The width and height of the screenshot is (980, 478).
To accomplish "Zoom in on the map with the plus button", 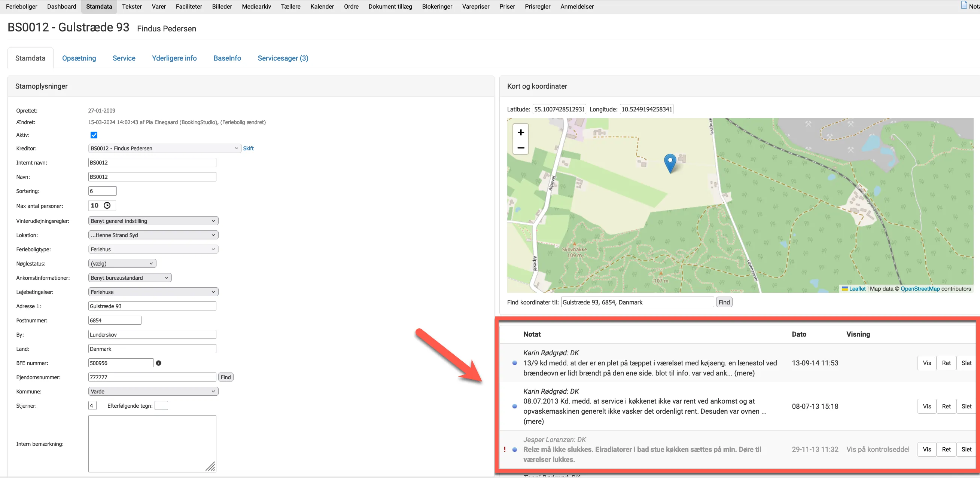I will click(520, 132).
